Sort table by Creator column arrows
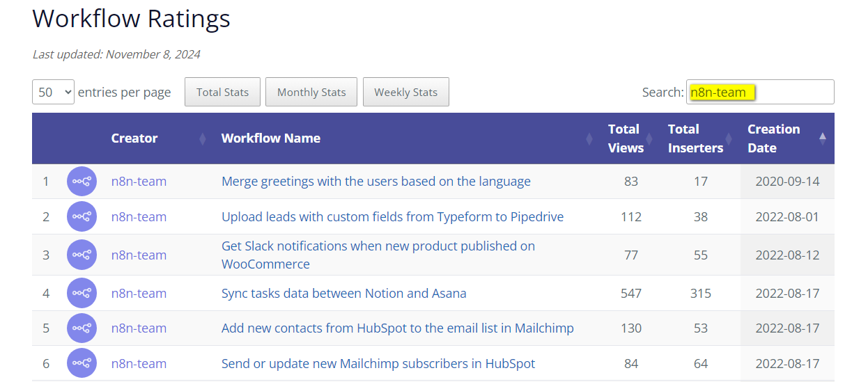 coord(203,138)
